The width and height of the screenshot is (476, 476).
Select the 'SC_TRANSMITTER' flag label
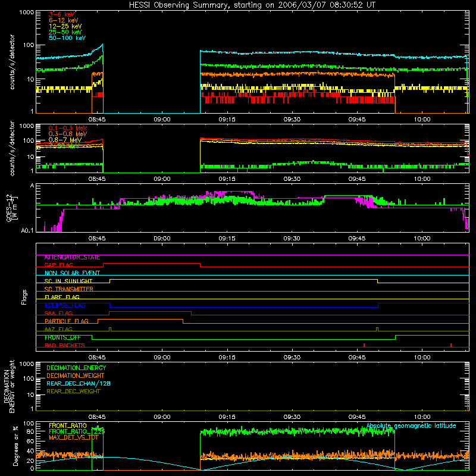click(69, 289)
